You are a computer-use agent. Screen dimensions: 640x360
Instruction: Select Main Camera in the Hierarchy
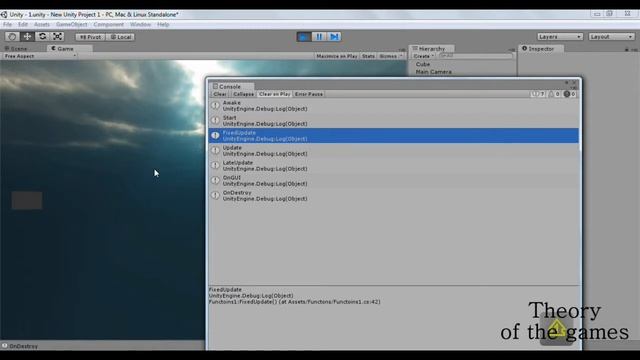click(433, 72)
